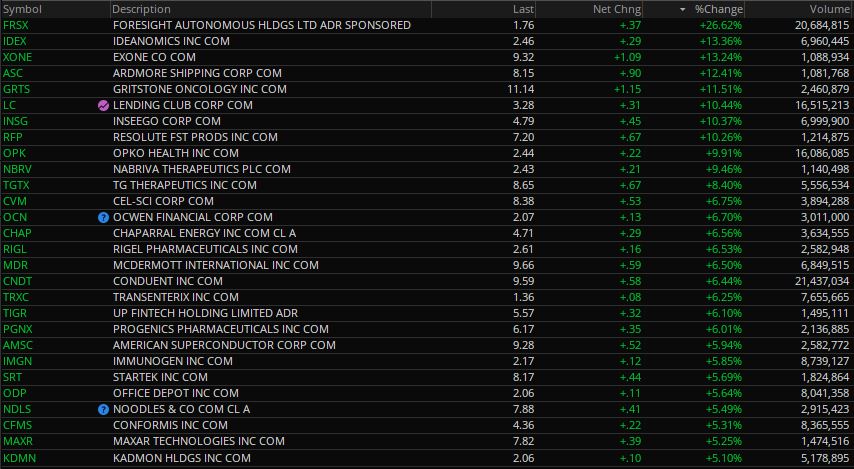Click the 21,437,034 volume for CNDT
854x469 pixels.
click(822, 281)
